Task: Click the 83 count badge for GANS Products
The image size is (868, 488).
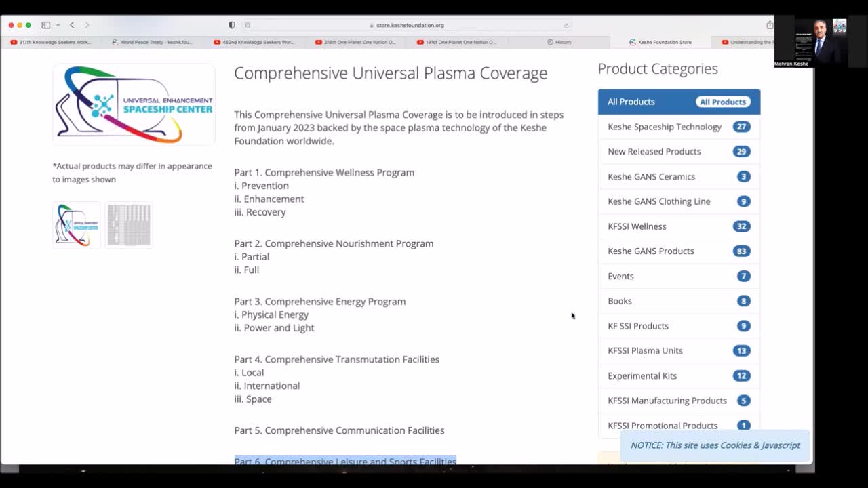Action: (x=741, y=251)
